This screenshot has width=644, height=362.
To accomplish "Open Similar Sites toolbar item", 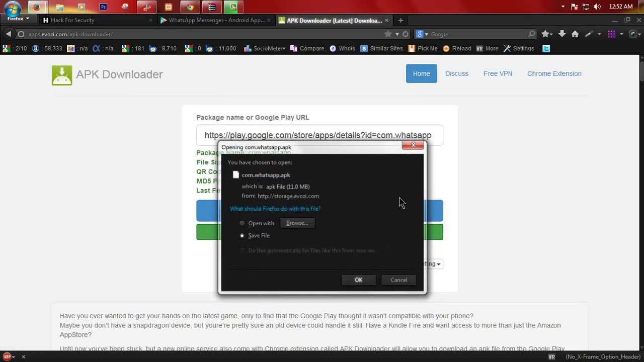I will coord(381,48).
